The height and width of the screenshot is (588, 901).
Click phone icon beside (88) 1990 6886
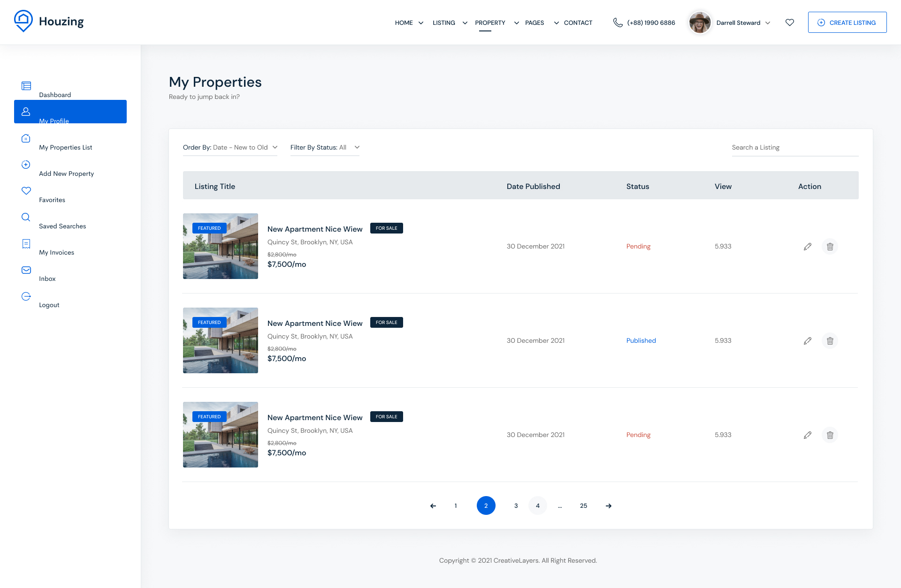pos(618,23)
